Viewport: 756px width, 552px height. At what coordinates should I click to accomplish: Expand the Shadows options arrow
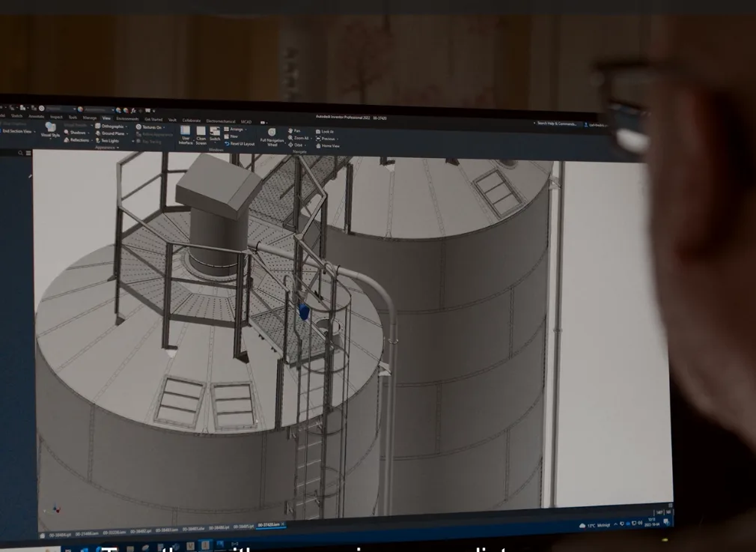click(89, 133)
